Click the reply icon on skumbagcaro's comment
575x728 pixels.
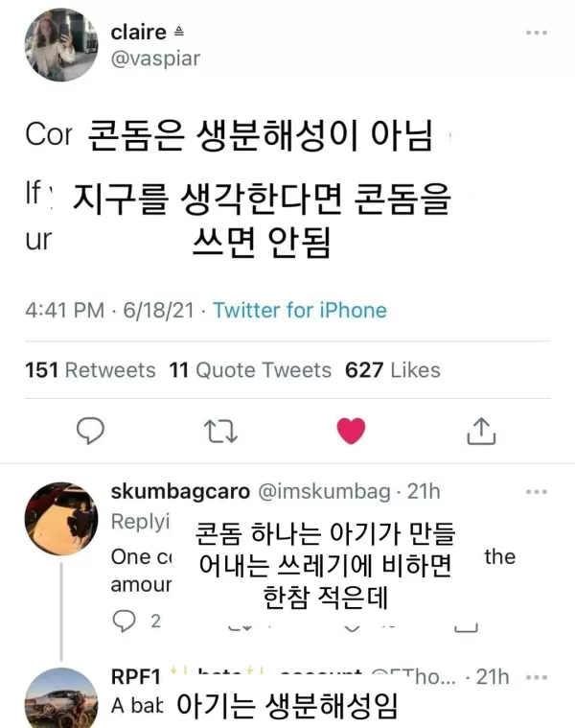[x=125, y=621]
